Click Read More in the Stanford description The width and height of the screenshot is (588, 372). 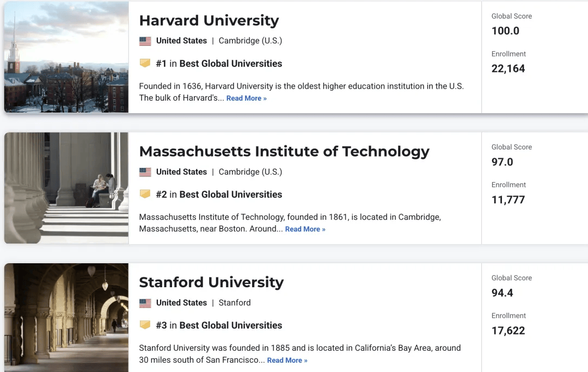(x=287, y=360)
